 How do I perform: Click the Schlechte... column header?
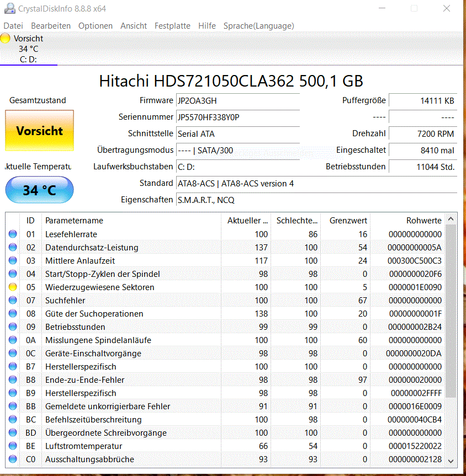pyautogui.click(x=295, y=221)
